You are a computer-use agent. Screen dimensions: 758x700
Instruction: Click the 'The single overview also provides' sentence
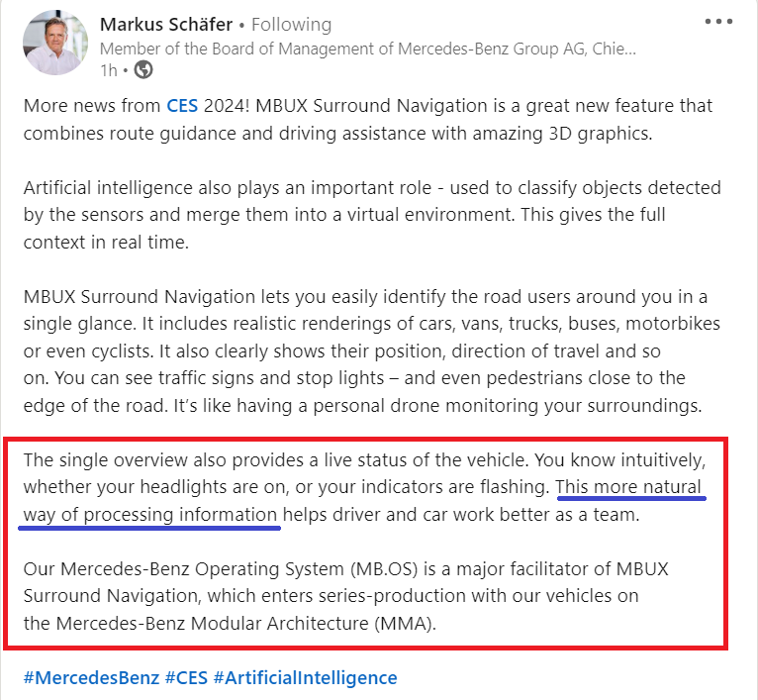coord(277,460)
